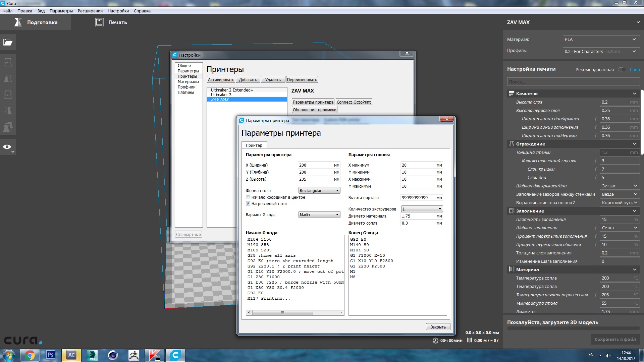Open Photoshop from the taskbar
The width and height of the screenshot is (644, 362).
(51, 355)
